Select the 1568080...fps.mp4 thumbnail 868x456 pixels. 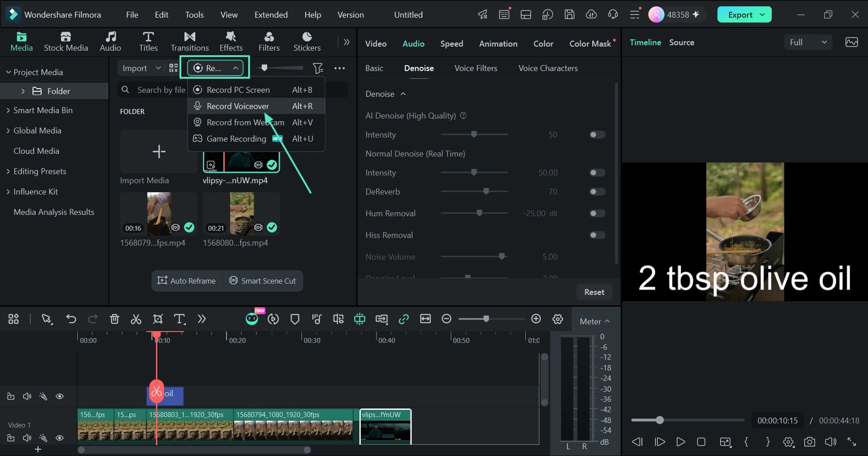click(241, 214)
